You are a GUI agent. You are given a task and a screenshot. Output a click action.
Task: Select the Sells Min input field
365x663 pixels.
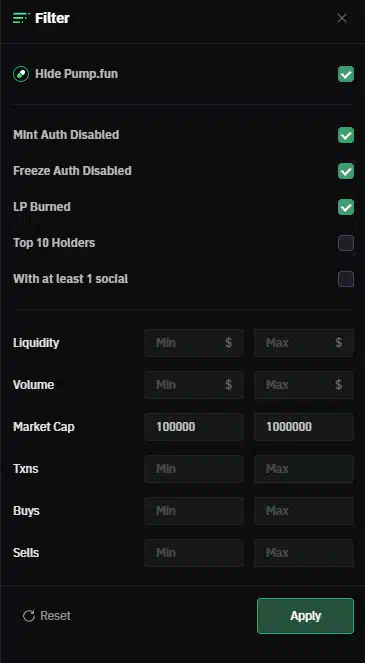click(194, 553)
